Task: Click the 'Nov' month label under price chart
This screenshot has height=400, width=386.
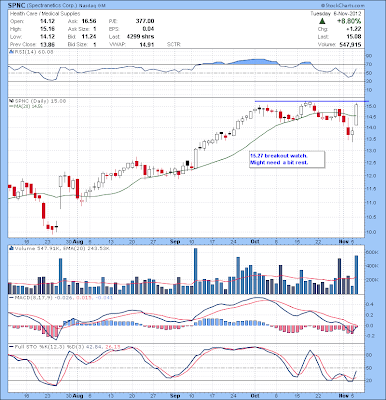Action: (x=343, y=242)
